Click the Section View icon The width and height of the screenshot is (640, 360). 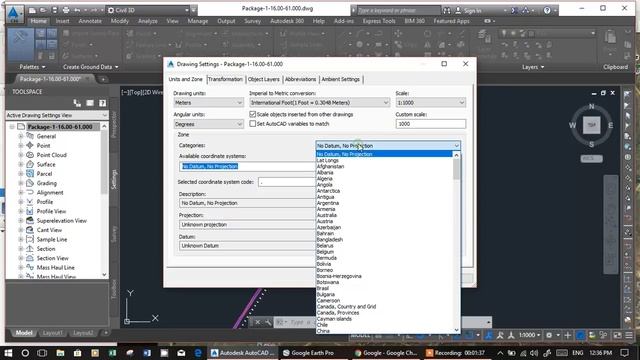[x=30, y=258]
